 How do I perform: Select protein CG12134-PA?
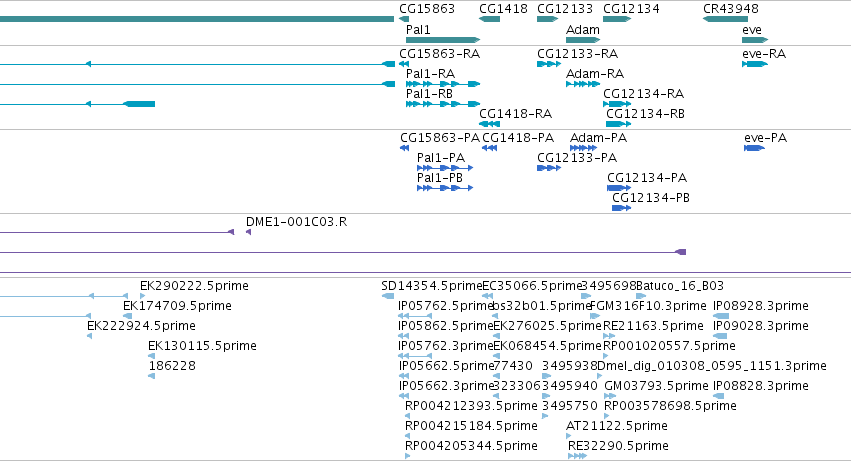[x=647, y=178]
